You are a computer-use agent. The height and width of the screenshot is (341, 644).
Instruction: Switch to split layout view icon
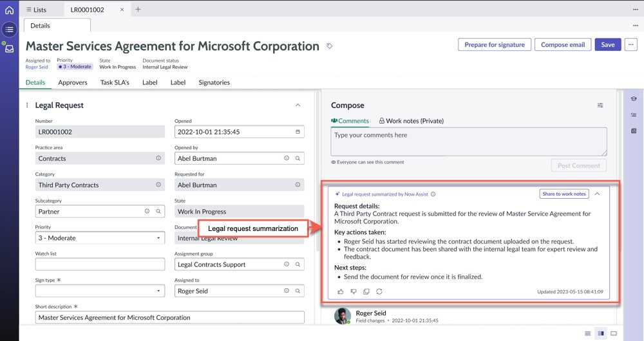[601, 333]
